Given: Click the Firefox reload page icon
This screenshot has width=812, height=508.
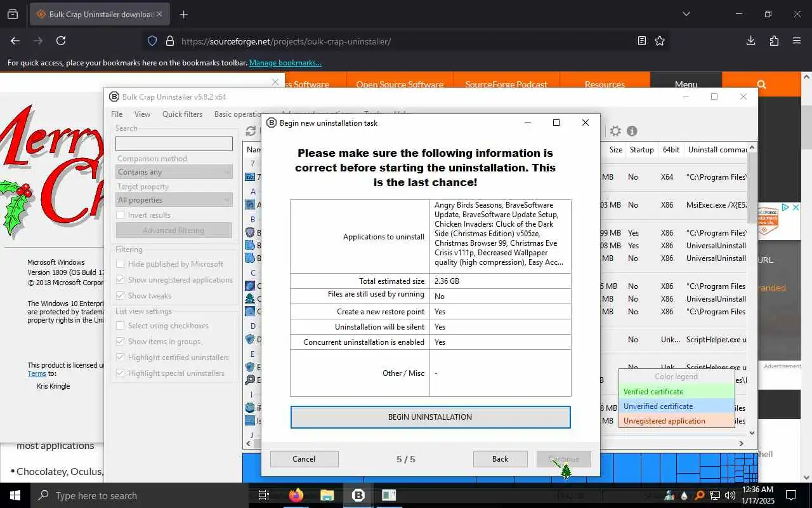Looking at the screenshot, I should (x=61, y=41).
